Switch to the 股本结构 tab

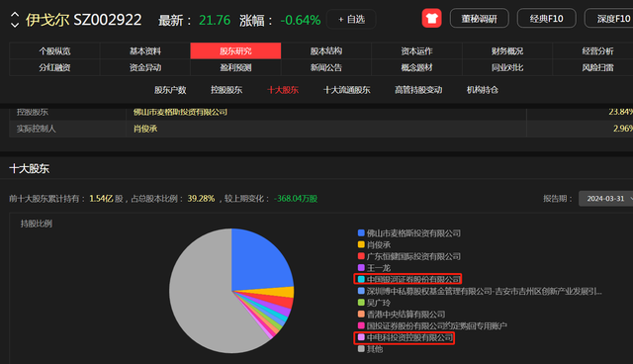(326, 51)
